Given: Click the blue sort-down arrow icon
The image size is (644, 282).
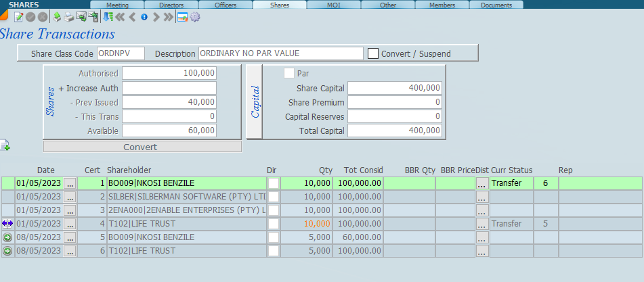Looking at the screenshot, I should pos(108,17).
